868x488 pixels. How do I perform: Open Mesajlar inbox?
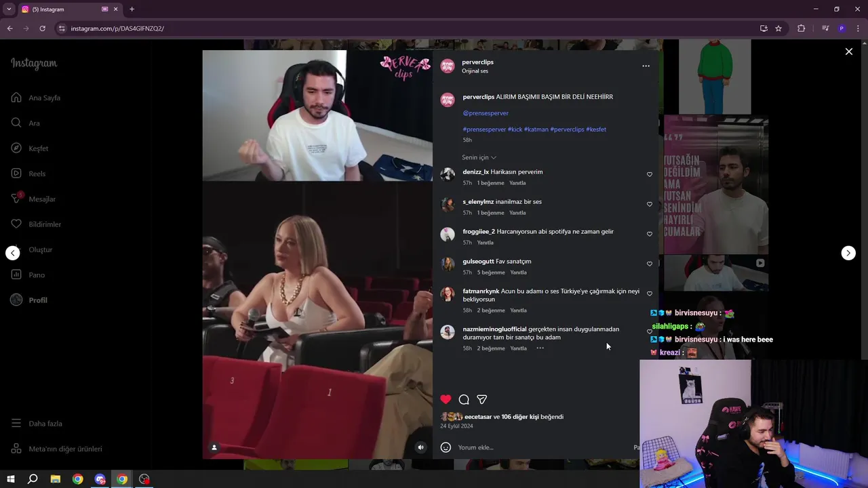pyautogui.click(x=33, y=199)
